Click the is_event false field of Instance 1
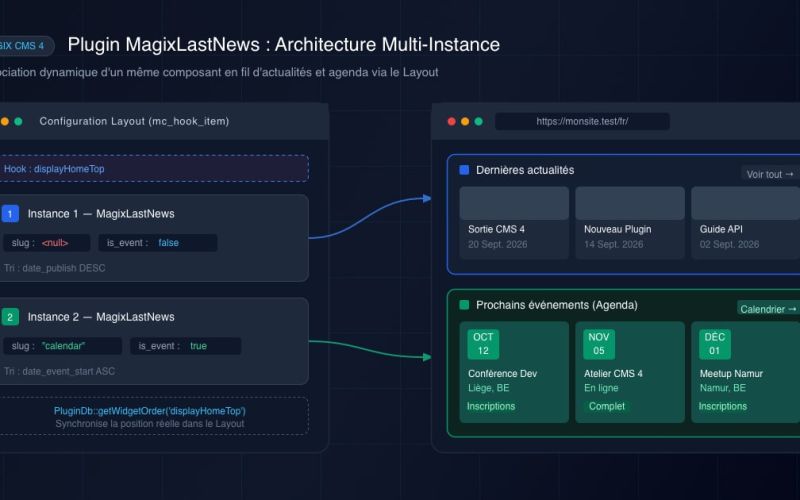 click(158, 243)
